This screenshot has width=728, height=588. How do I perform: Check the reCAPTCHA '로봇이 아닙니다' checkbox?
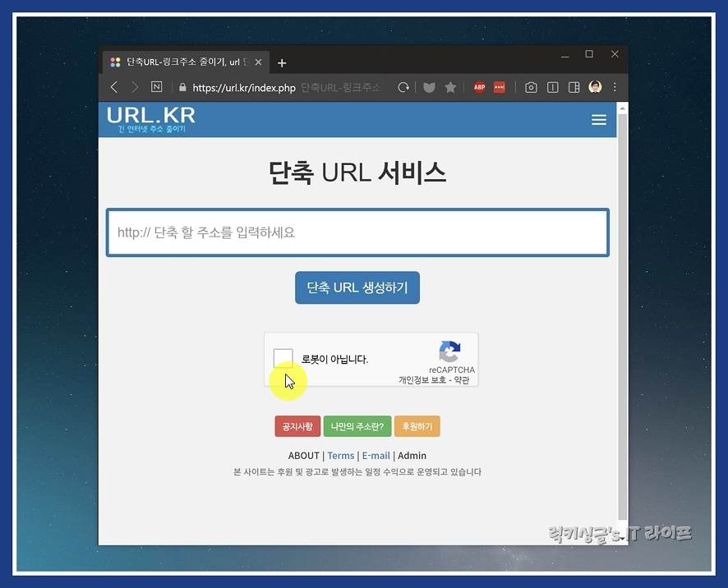[x=283, y=358]
